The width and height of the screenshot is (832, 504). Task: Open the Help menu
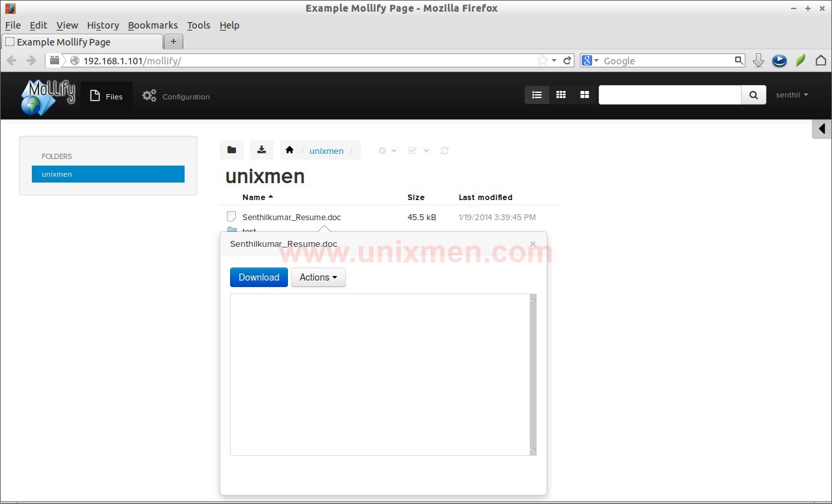click(x=229, y=25)
